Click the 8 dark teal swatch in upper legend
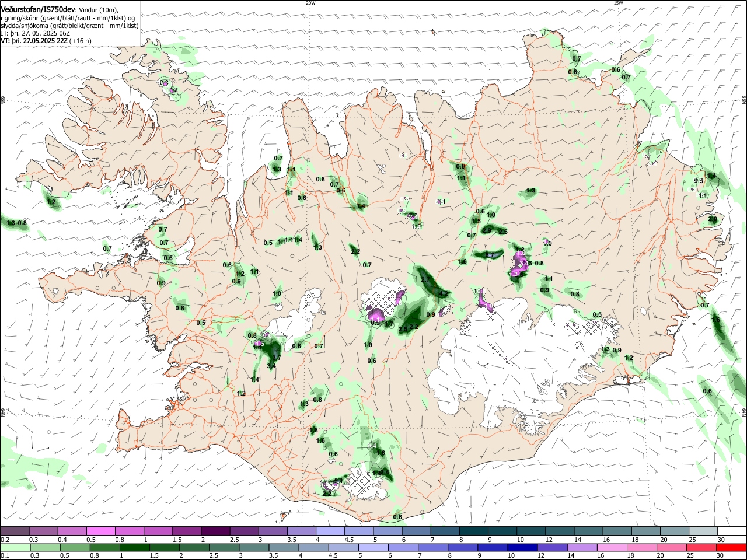747x560 pixels. click(474, 531)
